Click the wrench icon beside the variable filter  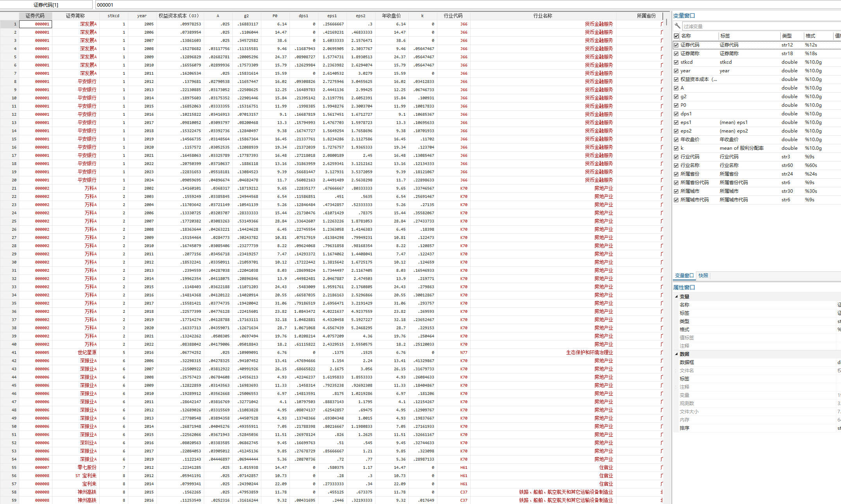click(677, 26)
